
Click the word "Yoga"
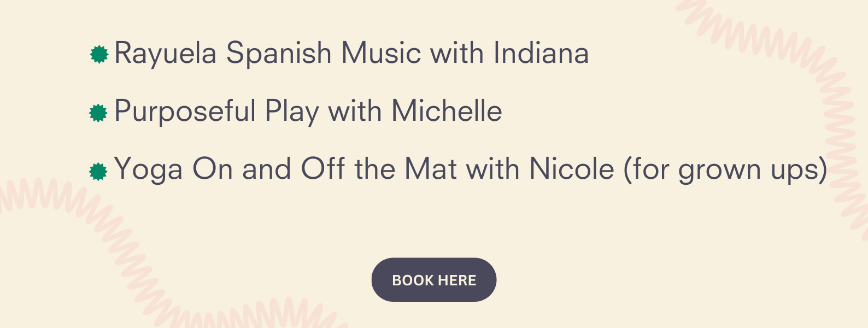(148, 169)
